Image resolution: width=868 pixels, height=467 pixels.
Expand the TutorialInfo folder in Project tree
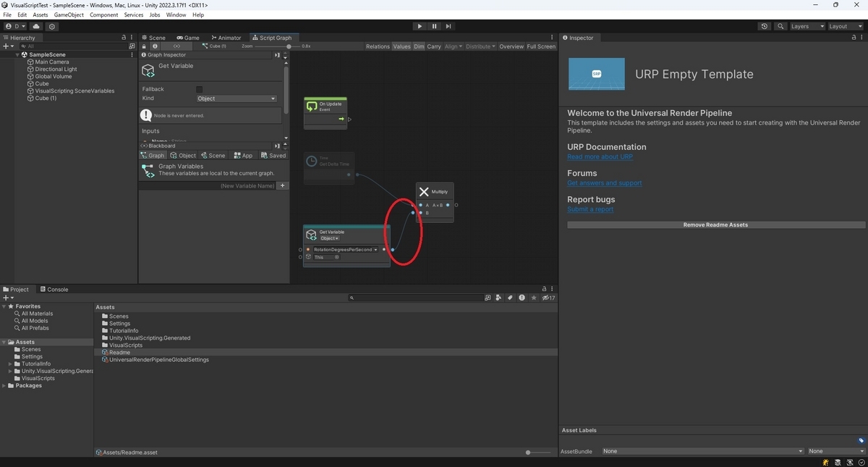click(x=11, y=363)
